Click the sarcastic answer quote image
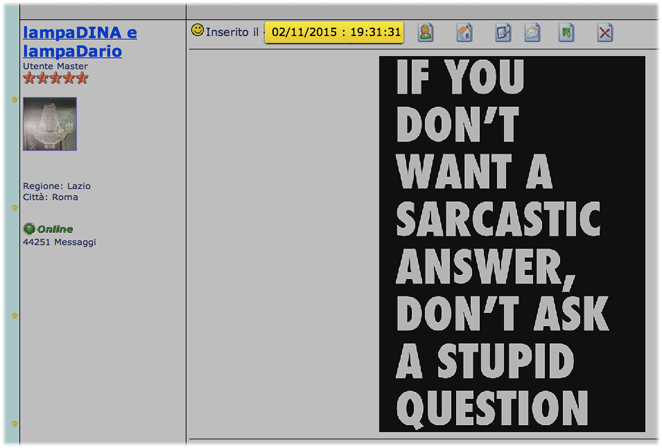Image resolution: width=662 pixels, height=448 pixels. pos(512,244)
